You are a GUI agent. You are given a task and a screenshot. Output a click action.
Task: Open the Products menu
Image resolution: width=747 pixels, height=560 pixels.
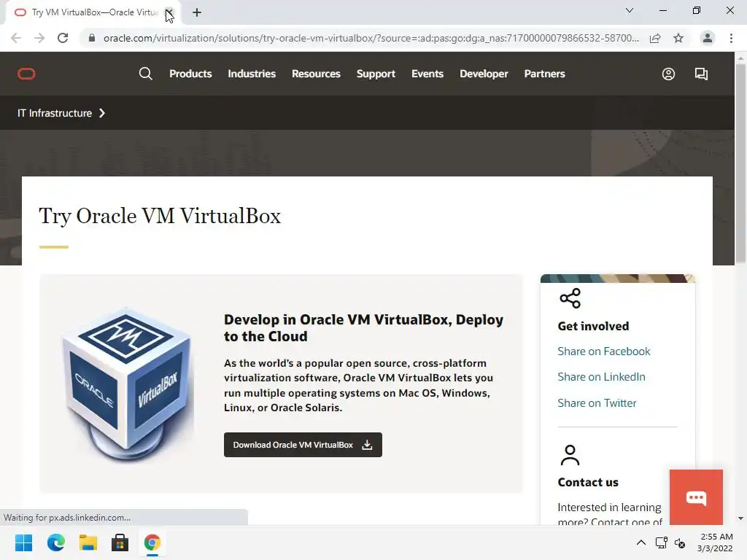point(190,74)
